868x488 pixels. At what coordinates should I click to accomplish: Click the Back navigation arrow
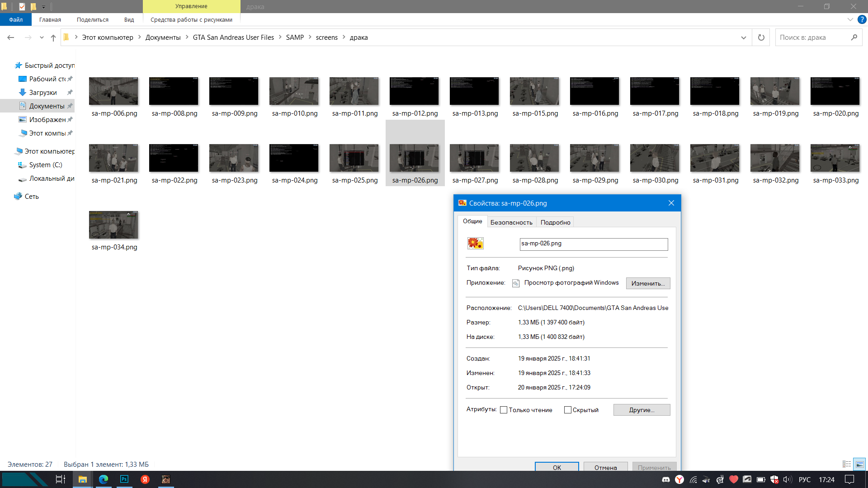tap(11, 38)
